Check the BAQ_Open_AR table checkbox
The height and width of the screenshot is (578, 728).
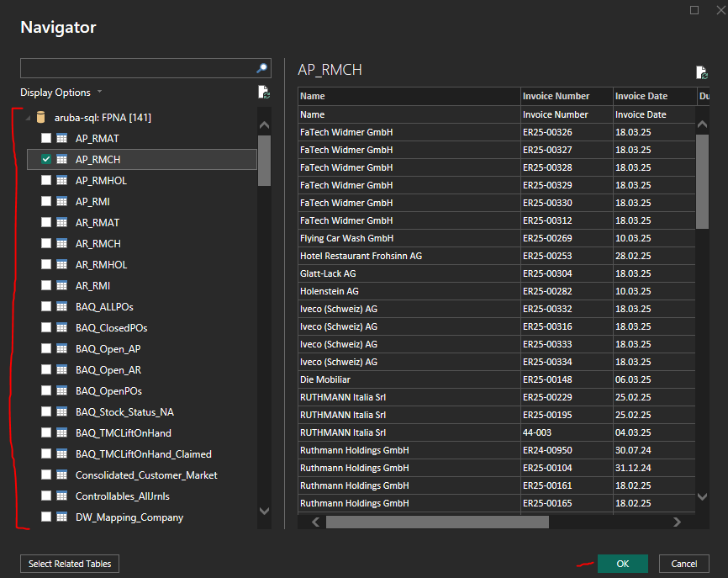pyautogui.click(x=46, y=369)
